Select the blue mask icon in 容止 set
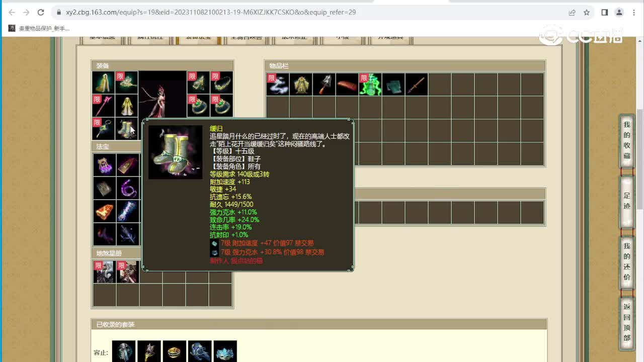644x362 pixels. tap(225, 351)
